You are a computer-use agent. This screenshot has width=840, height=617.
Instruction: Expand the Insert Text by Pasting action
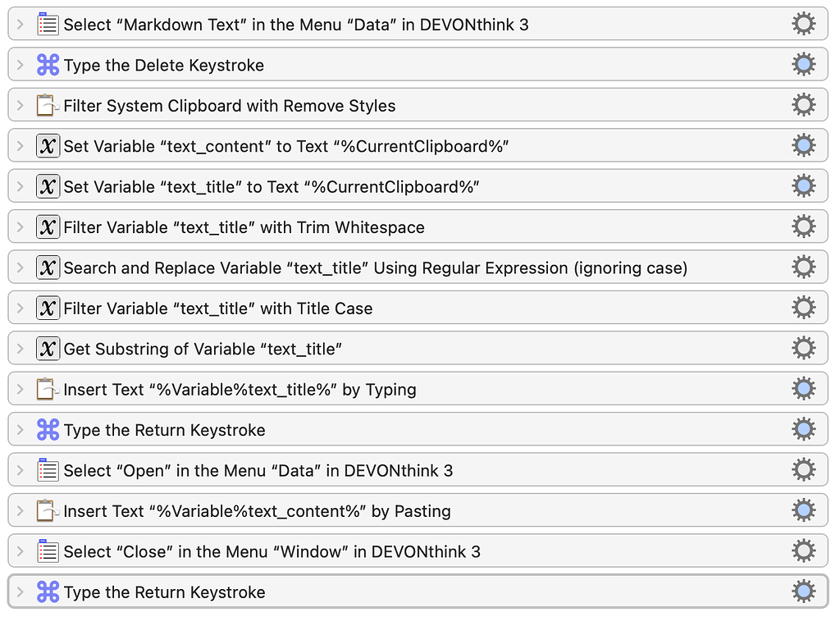(x=20, y=510)
